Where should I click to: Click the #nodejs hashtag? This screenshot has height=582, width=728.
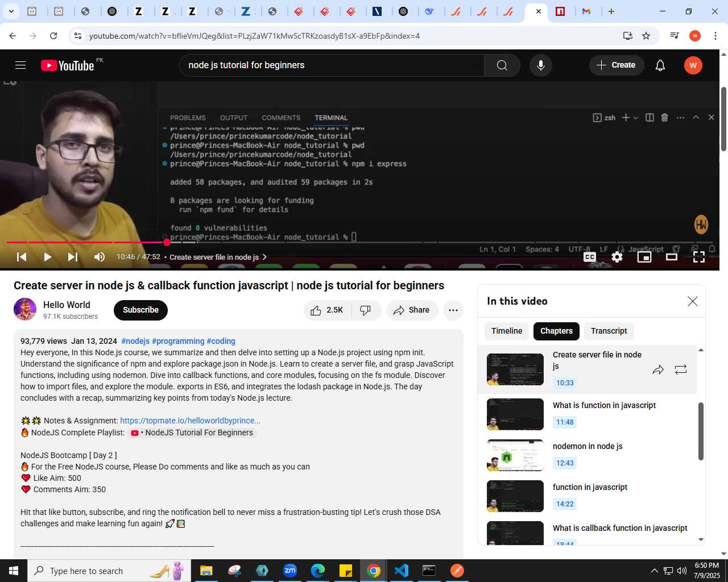pyautogui.click(x=135, y=341)
